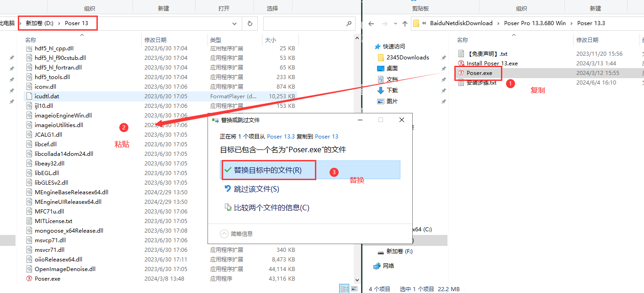
Task: Click the folder icon in right address bar
Action: (x=416, y=23)
